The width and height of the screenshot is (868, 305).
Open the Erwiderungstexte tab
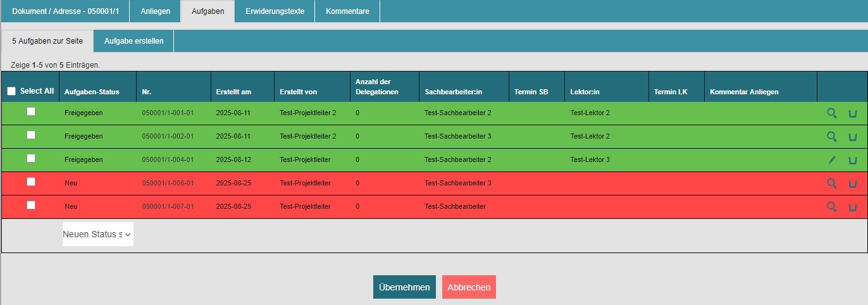click(275, 11)
